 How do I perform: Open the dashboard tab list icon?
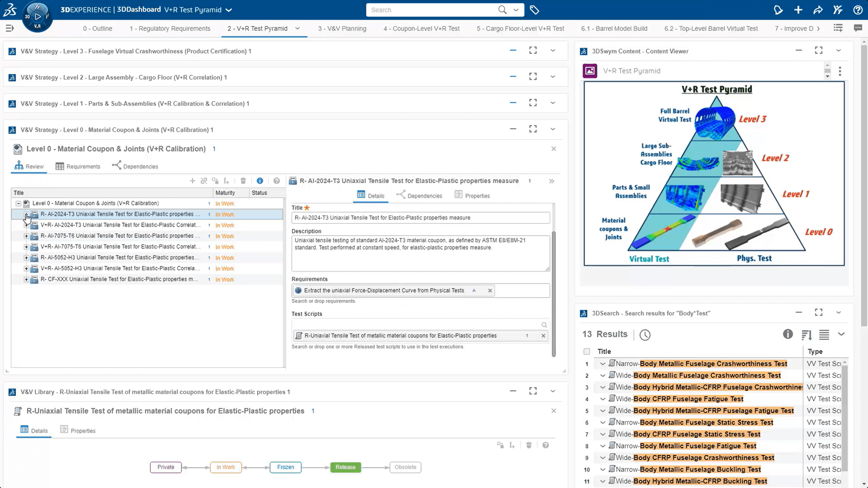[x=838, y=28]
